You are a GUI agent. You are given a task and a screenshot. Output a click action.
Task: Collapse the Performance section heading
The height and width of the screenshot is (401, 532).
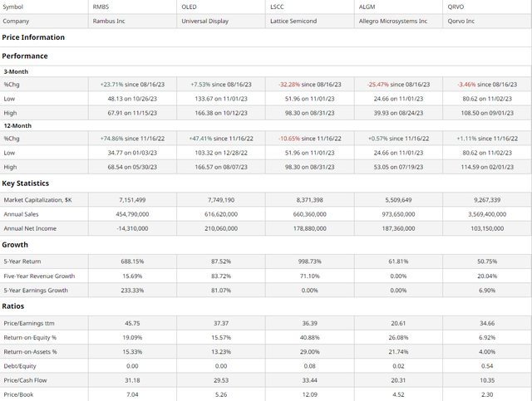pyautogui.click(x=25, y=56)
